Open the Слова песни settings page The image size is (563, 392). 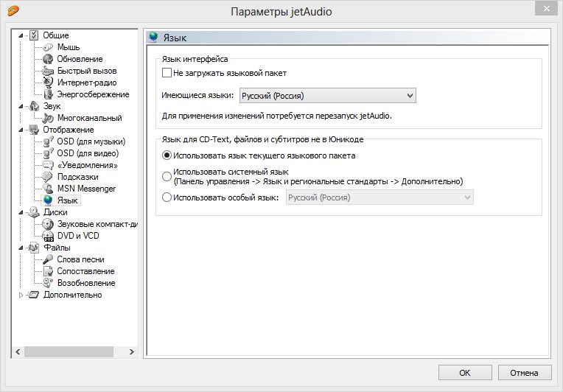[x=80, y=259]
